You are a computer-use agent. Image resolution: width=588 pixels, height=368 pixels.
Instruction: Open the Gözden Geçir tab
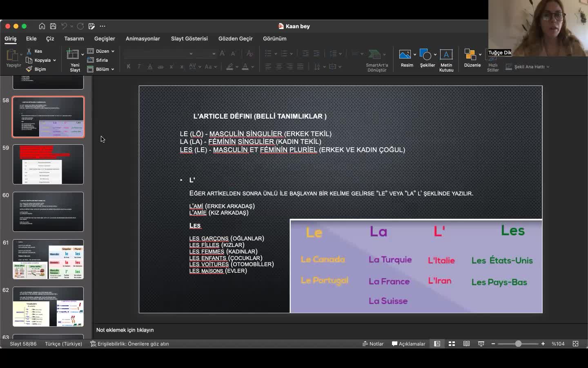(236, 38)
